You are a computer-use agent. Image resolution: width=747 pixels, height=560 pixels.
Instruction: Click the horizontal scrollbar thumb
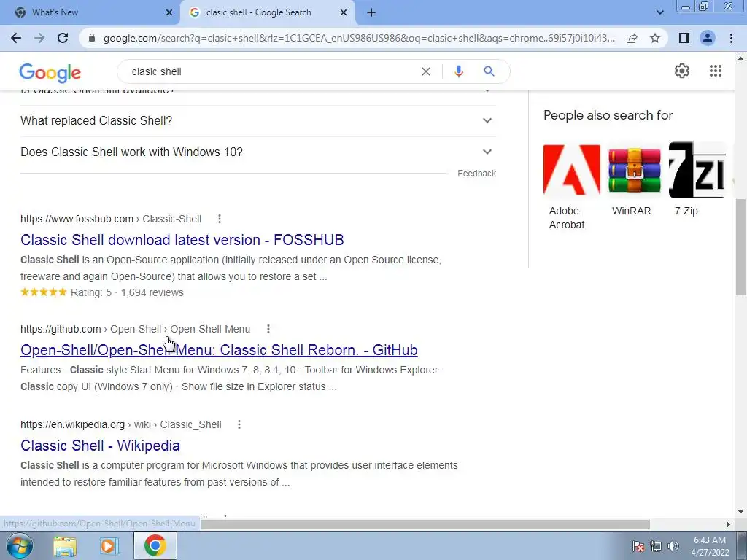click(x=425, y=524)
